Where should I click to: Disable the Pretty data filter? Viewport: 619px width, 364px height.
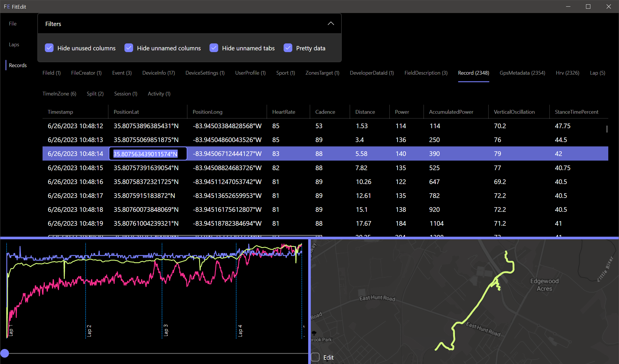(x=288, y=48)
